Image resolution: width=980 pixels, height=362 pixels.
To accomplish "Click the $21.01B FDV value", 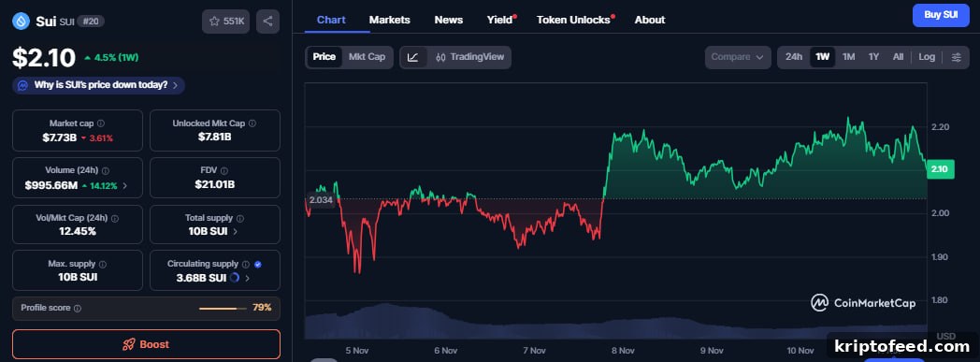I will [215, 184].
